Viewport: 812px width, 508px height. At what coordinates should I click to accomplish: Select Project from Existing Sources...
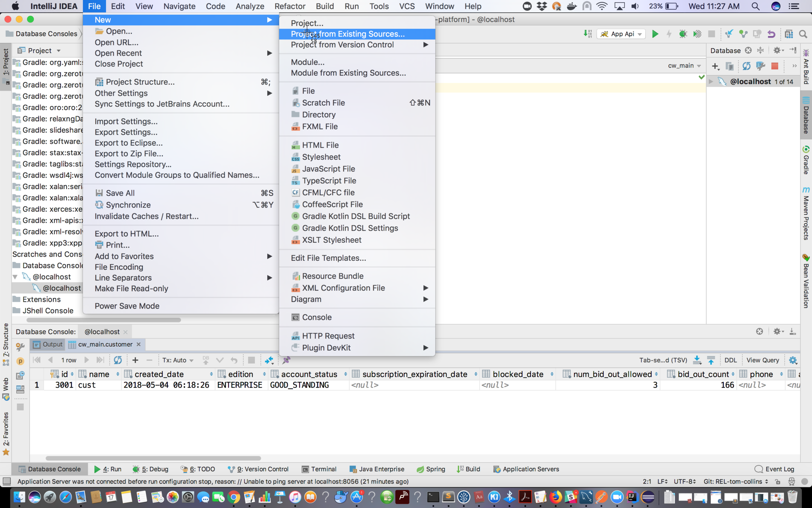[357, 34]
